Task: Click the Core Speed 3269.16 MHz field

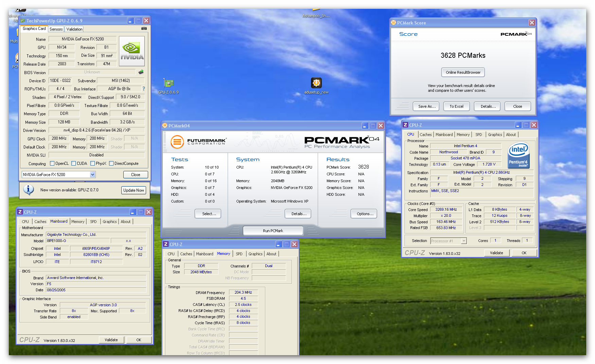Action: click(446, 210)
